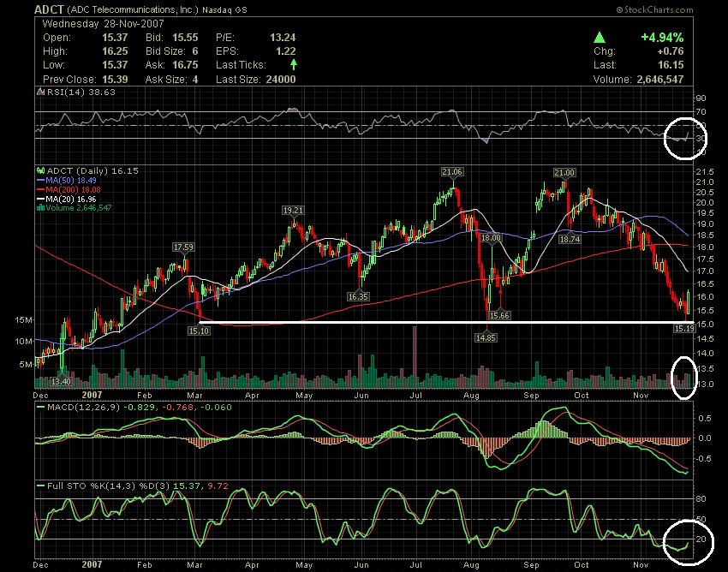Click the volume bars icon in the legend

(x=41, y=207)
